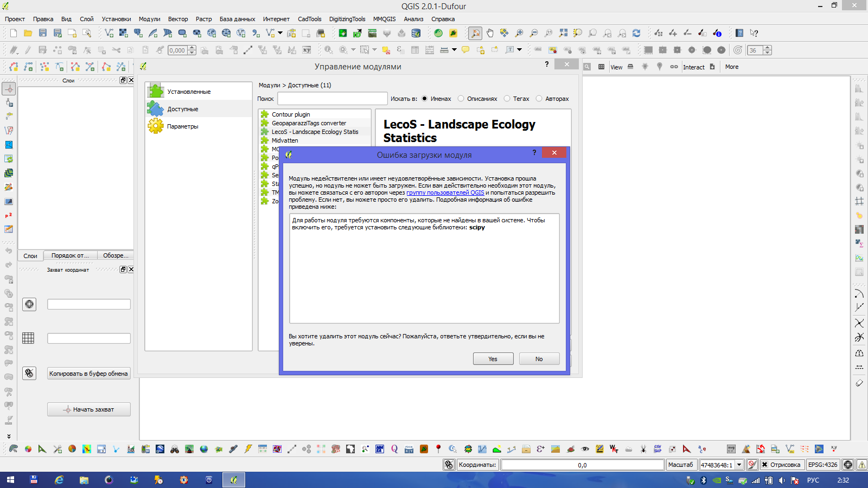Launch Internet Explorer from the taskbar
This screenshot has height=488, width=868.
click(x=59, y=480)
